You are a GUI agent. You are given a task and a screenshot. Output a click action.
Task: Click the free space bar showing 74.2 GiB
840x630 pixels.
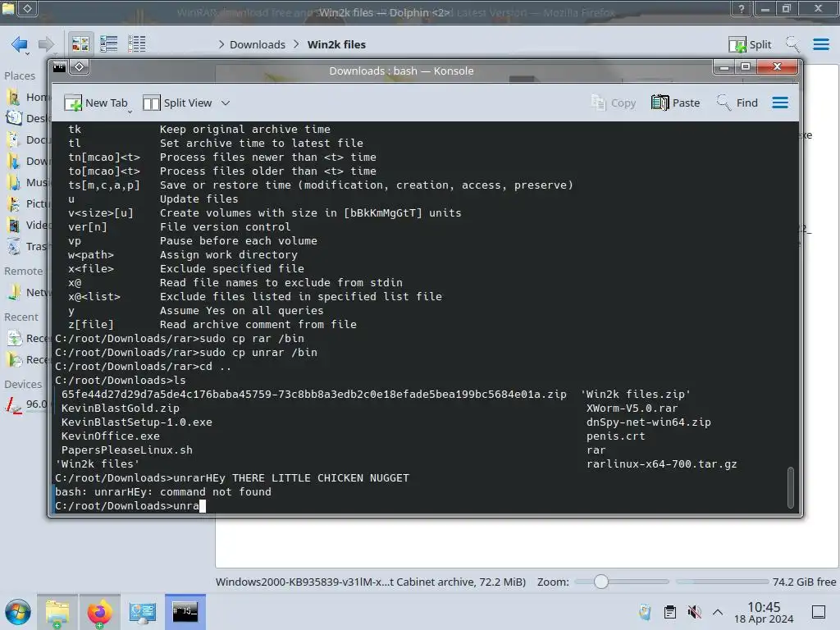tap(722, 582)
